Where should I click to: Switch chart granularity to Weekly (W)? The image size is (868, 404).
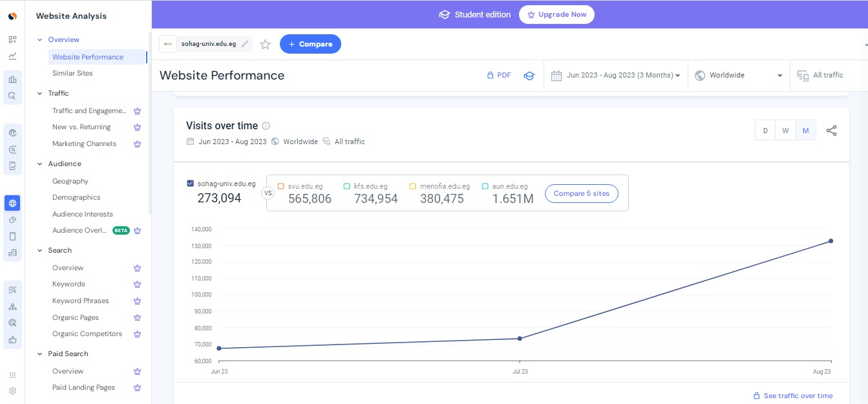click(x=785, y=131)
